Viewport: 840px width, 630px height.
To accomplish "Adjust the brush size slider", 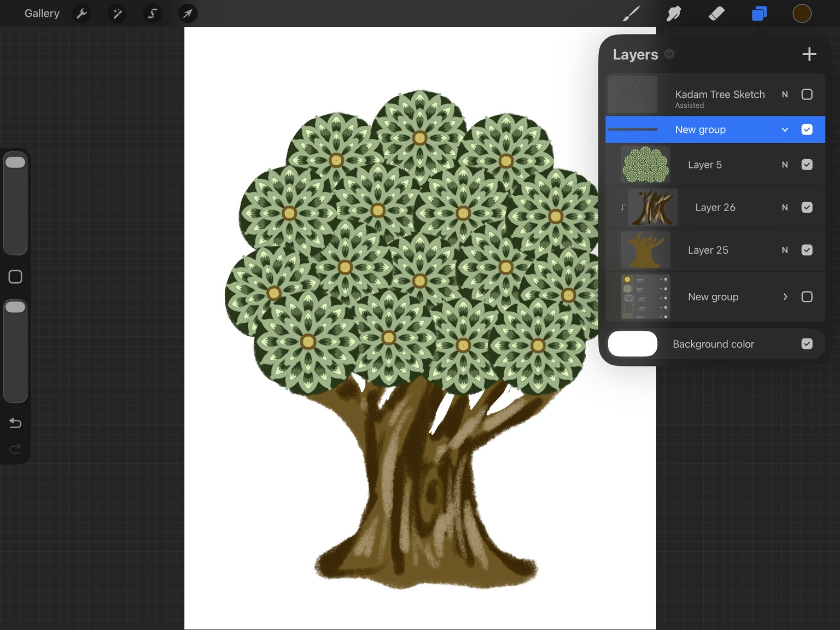I will [15, 202].
